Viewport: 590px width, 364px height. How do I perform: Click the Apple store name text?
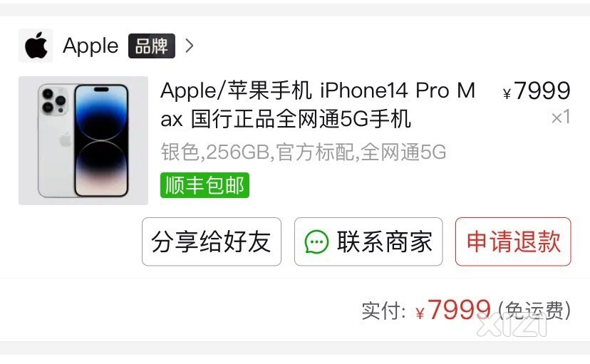(90, 46)
